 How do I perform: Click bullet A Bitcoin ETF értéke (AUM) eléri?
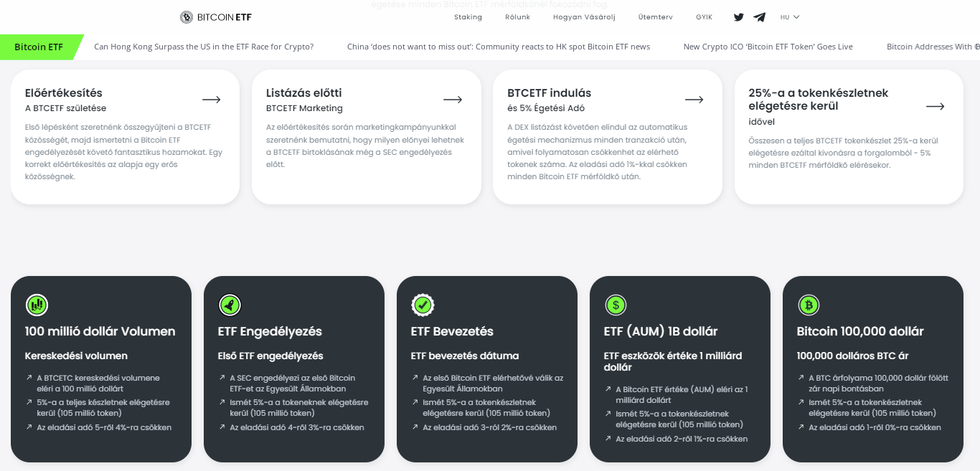(682, 395)
